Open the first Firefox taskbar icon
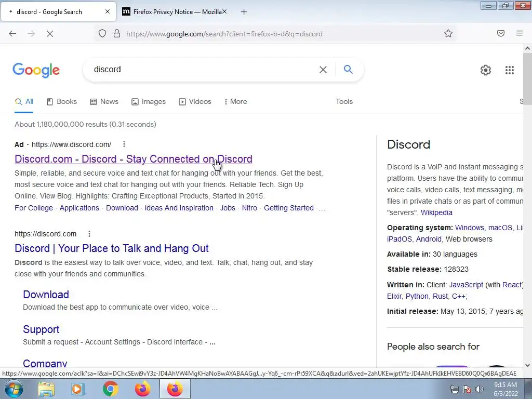 142,389
